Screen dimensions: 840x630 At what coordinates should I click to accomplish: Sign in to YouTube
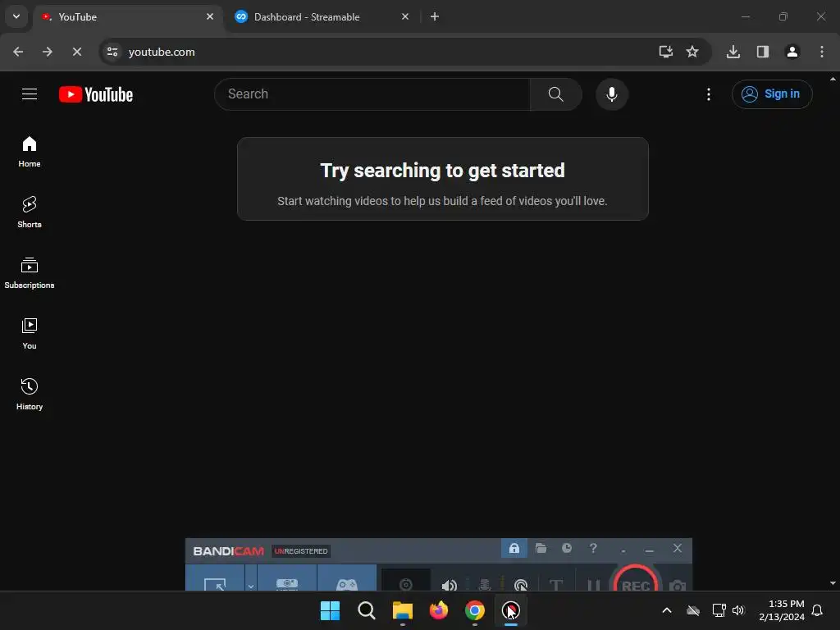tap(772, 94)
